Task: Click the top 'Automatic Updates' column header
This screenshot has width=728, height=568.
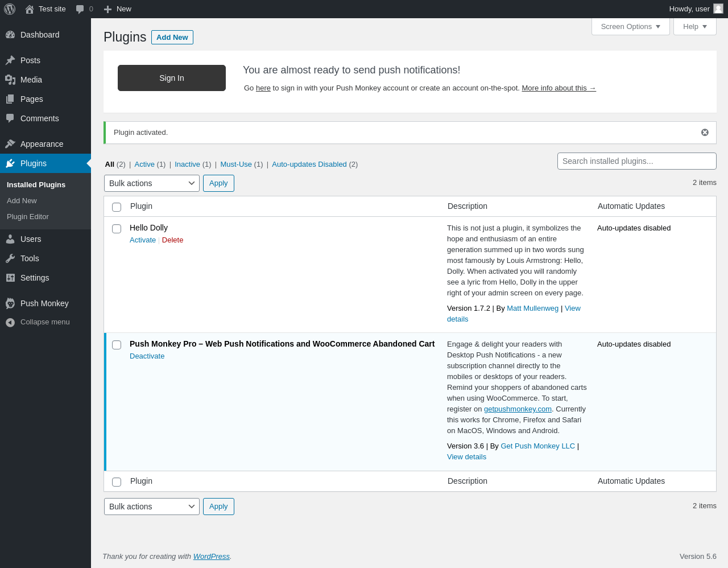Action: (x=631, y=206)
